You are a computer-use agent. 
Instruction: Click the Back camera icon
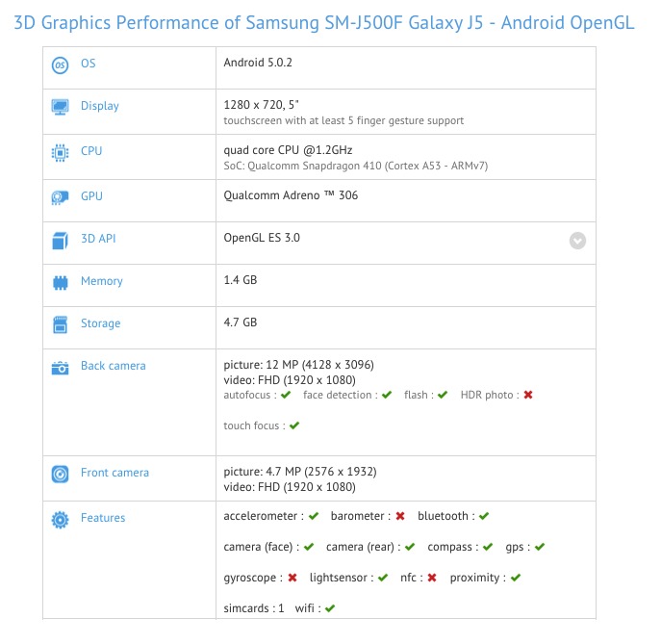[x=60, y=367]
